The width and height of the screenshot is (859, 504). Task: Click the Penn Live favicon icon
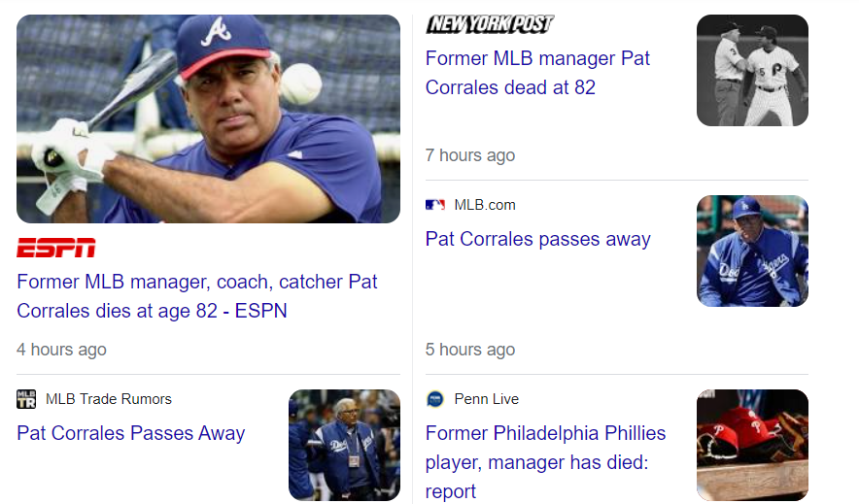pos(434,399)
